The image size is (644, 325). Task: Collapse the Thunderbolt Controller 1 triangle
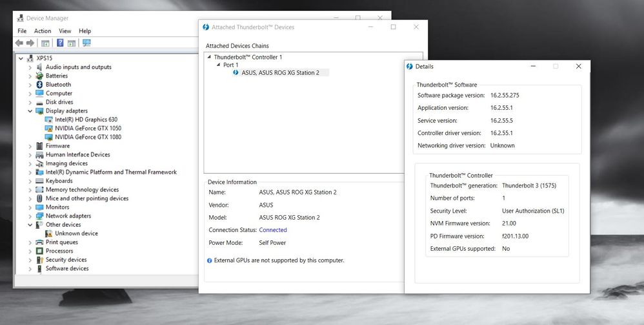(209, 58)
